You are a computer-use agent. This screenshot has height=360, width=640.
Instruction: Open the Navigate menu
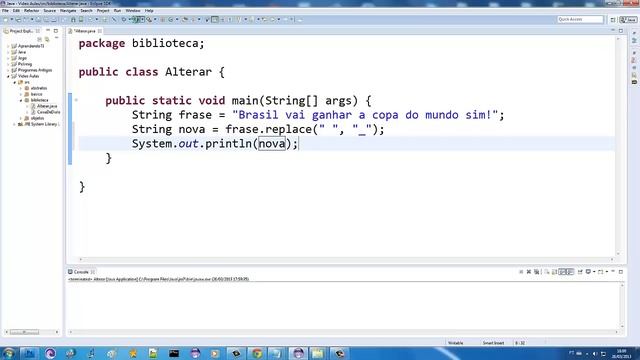68,11
